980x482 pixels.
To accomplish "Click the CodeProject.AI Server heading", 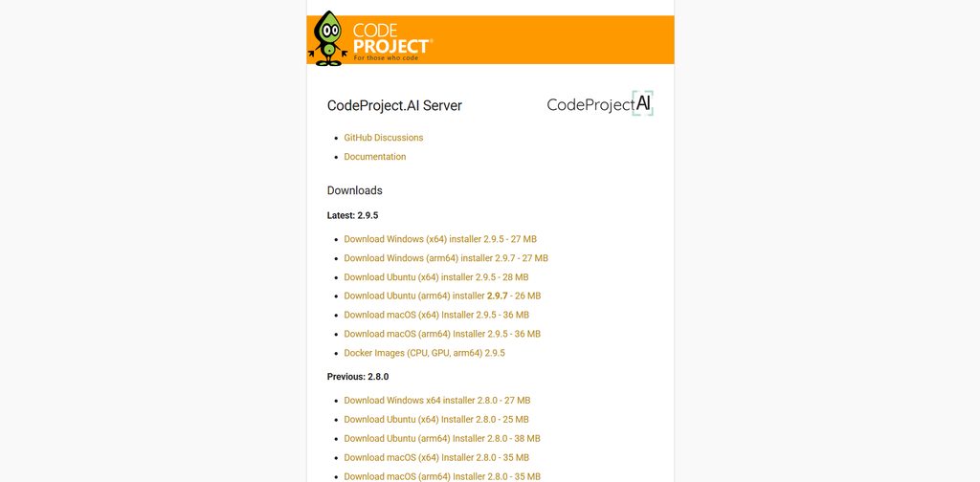I will click(x=394, y=105).
